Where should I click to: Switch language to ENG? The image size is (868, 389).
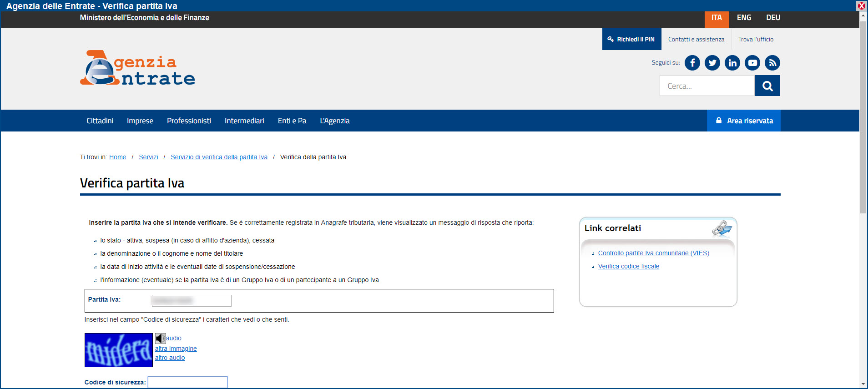(744, 18)
